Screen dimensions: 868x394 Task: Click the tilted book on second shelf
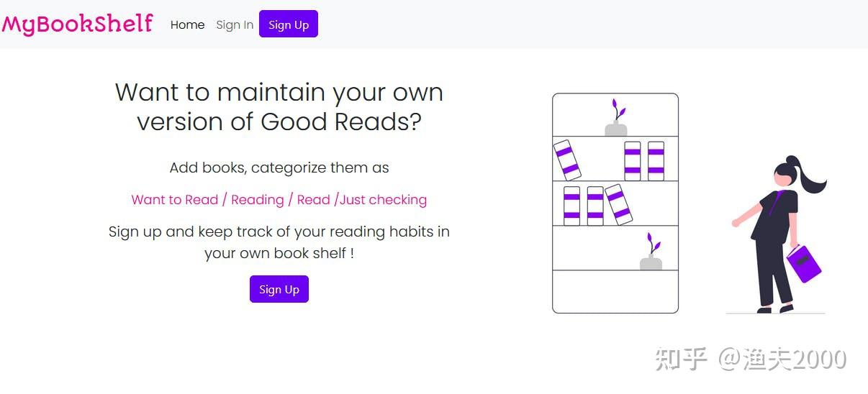[567, 160]
